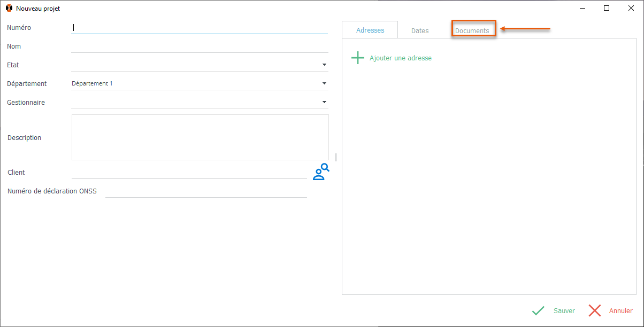This screenshot has width=644, height=327.
Task: Click the green plus icon for adding address
Action: point(357,58)
